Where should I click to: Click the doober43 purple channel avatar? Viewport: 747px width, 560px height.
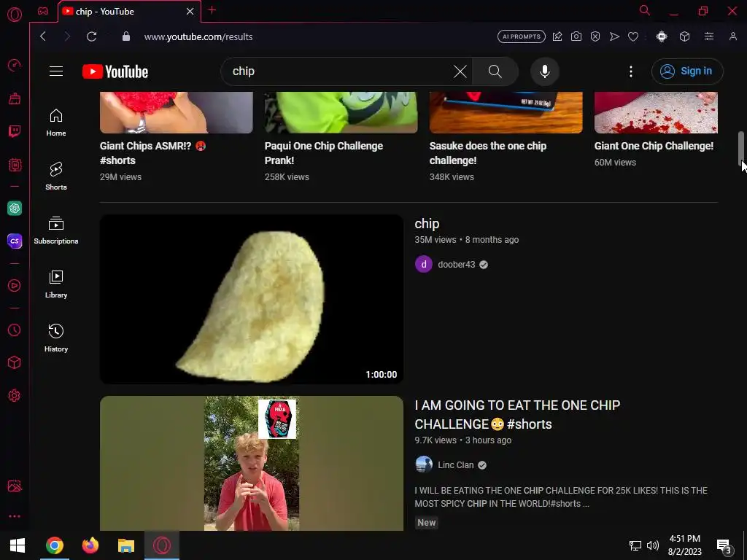[x=424, y=264]
